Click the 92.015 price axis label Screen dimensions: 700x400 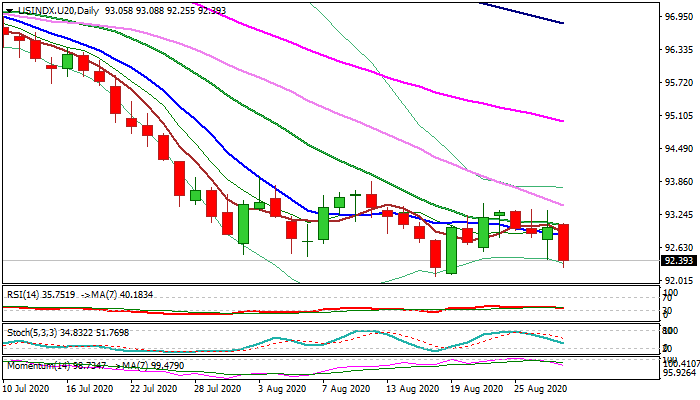679,280
